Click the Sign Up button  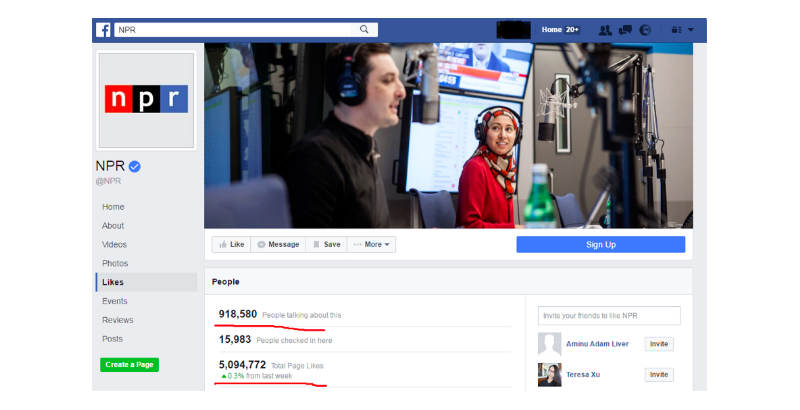[601, 245]
